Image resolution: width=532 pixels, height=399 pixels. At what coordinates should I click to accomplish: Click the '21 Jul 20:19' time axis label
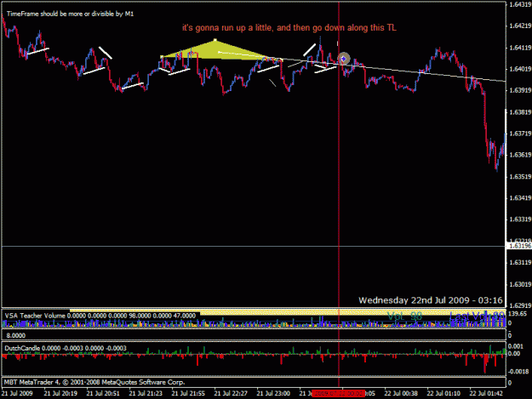tap(60, 394)
